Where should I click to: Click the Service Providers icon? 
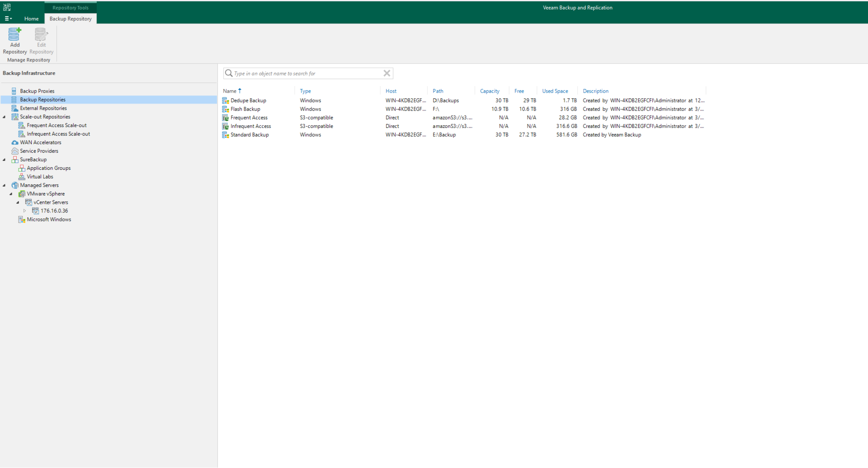(14, 151)
